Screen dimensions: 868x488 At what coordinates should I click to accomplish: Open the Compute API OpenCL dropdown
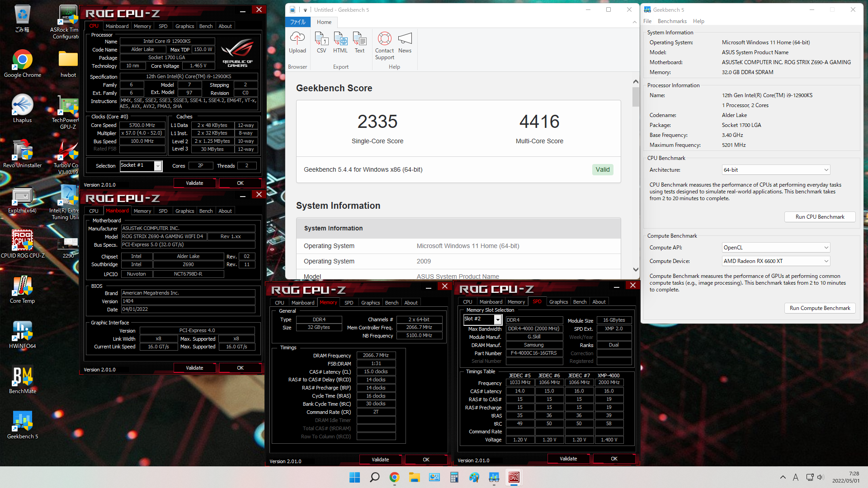tap(776, 248)
